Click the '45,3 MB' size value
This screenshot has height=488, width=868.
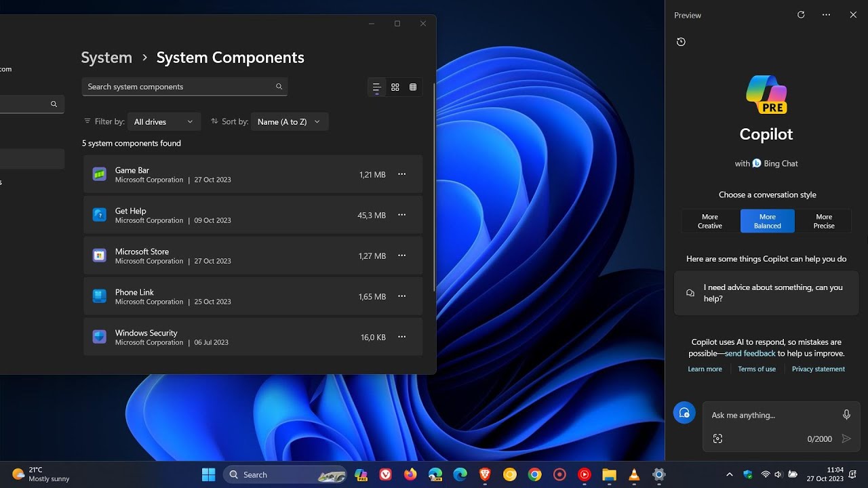click(372, 215)
